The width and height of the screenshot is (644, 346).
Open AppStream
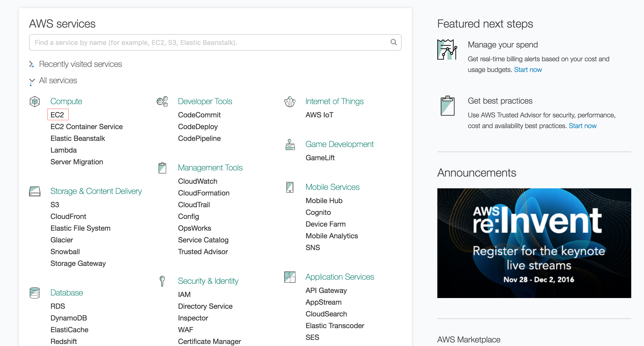pyautogui.click(x=324, y=302)
